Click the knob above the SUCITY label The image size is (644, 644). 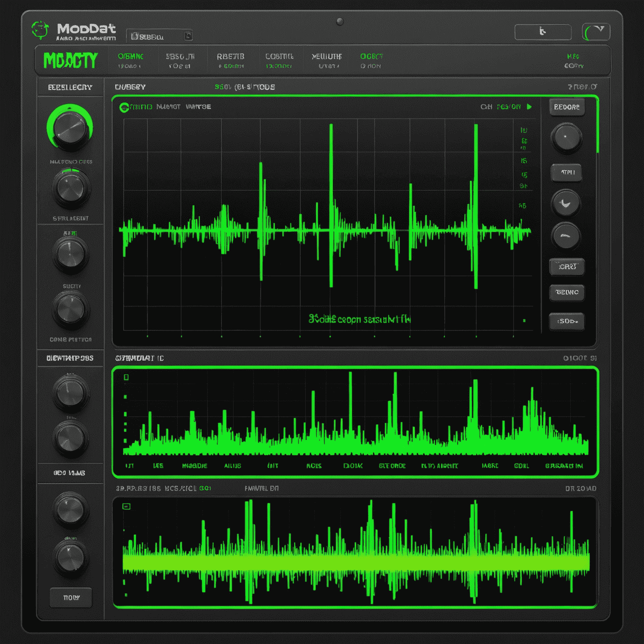point(70,254)
